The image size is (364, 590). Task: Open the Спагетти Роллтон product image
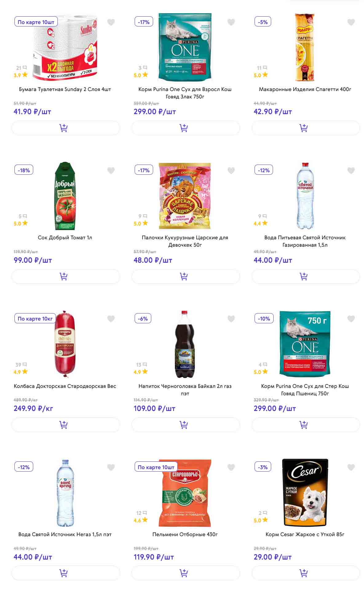tap(305, 47)
